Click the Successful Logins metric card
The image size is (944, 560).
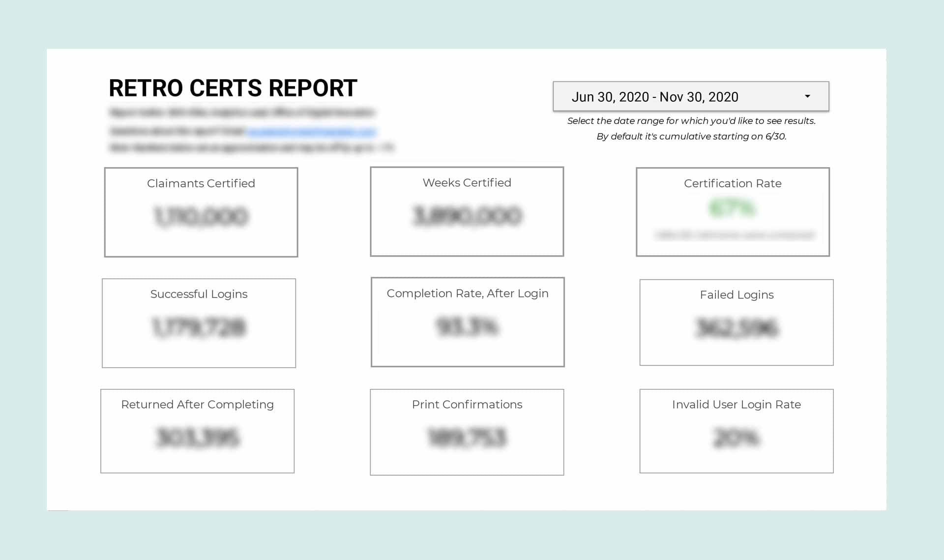(x=199, y=322)
